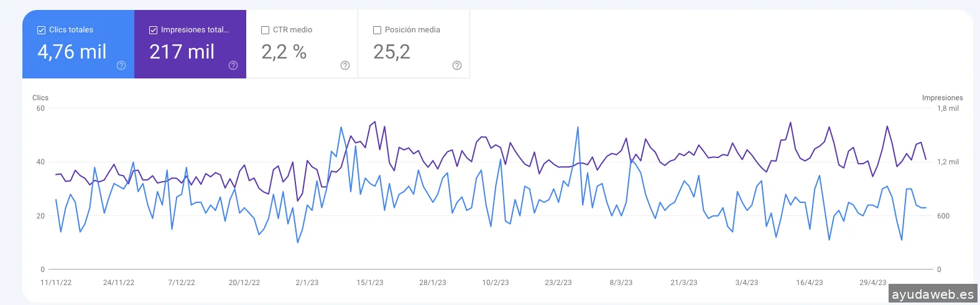Click the 15/1/23 date label on axis
This screenshot has width=980, height=305.
pyautogui.click(x=370, y=283)
